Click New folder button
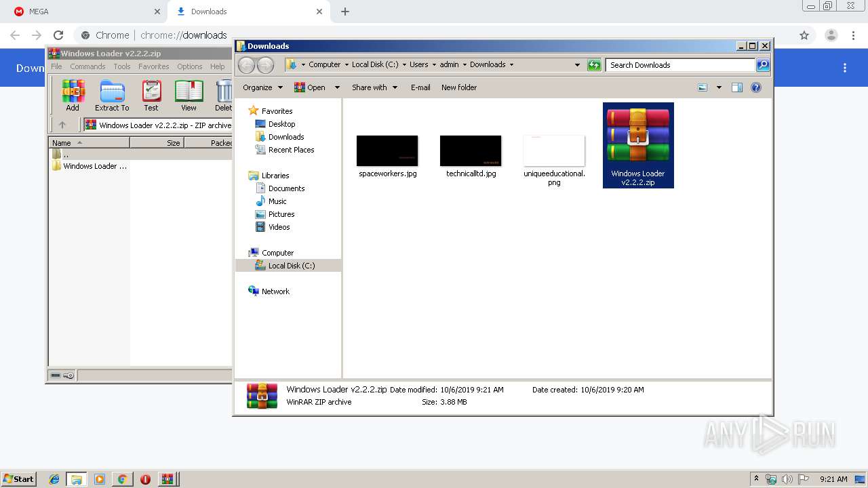Screen dimensions: 868x488 tap(459, 87)
